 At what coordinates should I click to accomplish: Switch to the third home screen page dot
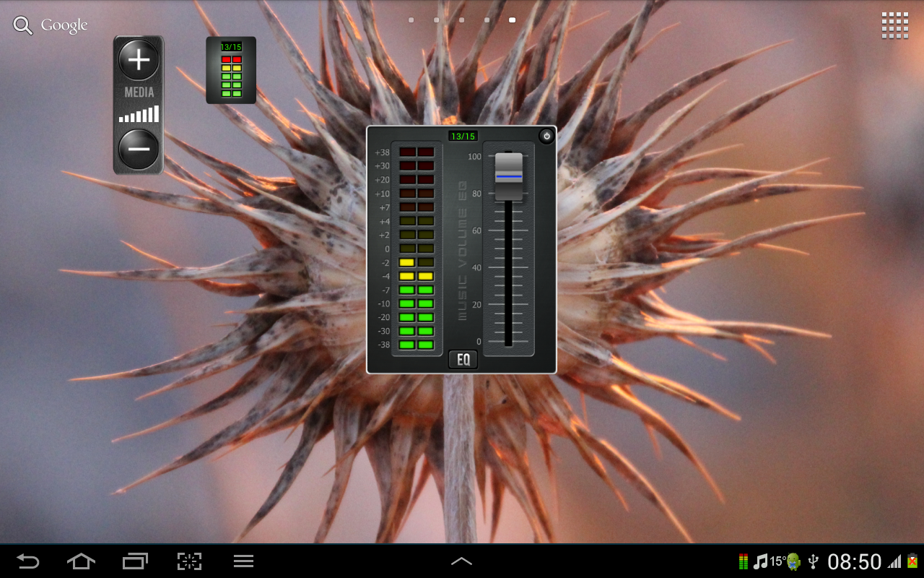click(461, 20)
